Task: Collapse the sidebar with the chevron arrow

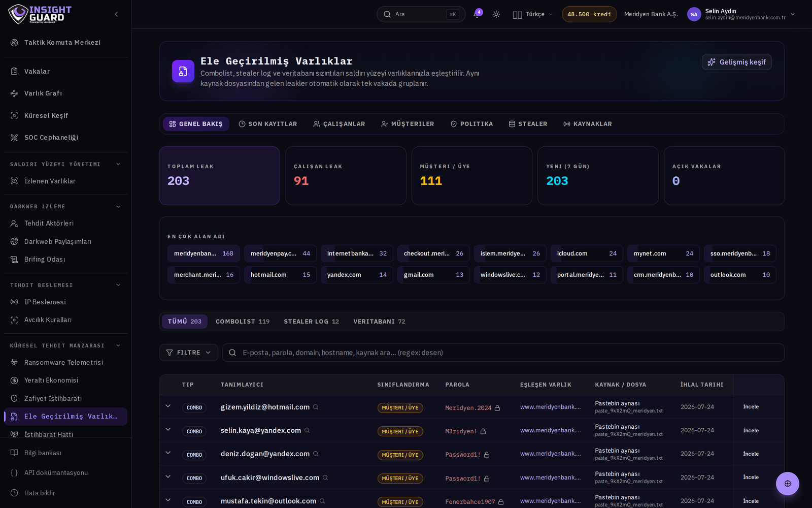Action: [116, 14]
